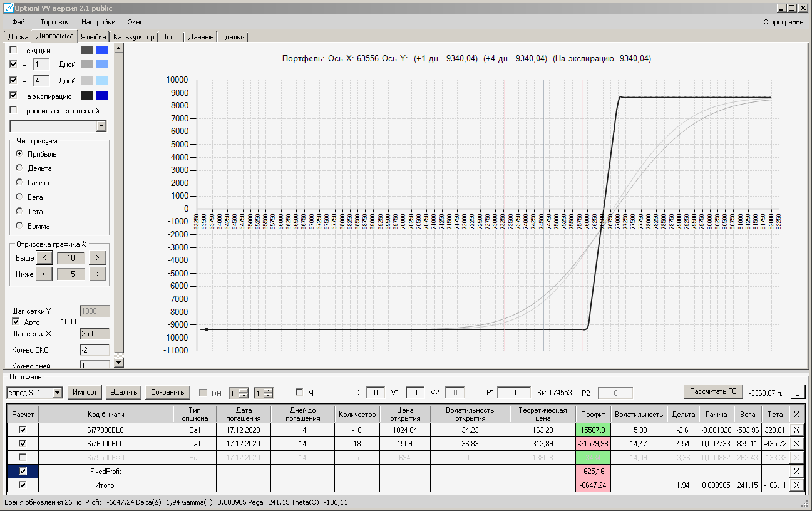The height and width of the screenshot is (511, 812).
Task: Click the X in the Итого row
Action: (796, 485)
